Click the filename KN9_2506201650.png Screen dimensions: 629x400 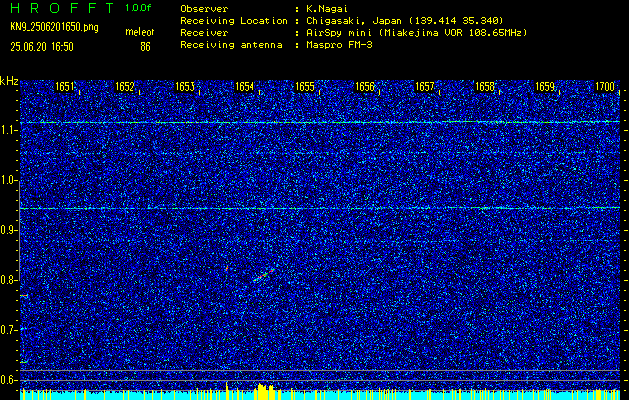54,27
